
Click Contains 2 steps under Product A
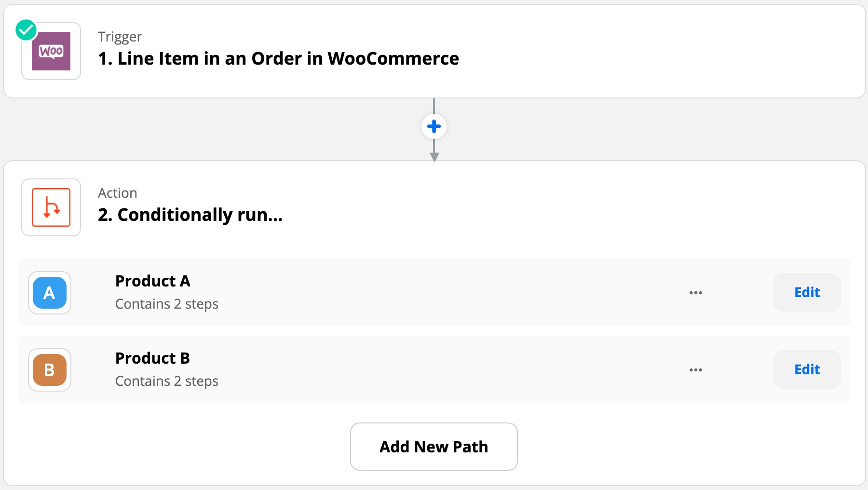tap(166, 304)
